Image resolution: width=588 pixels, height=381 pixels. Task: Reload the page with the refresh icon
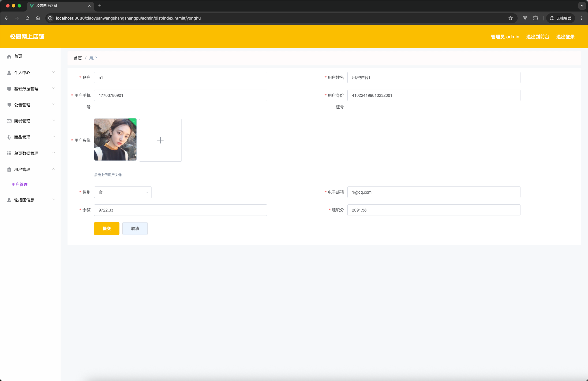pyautogui.click(x=27, y=18)
